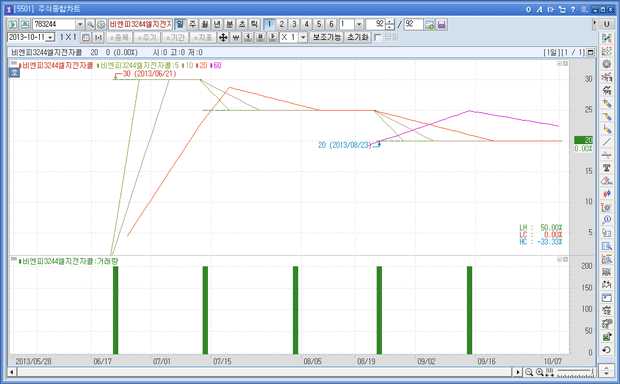Click the crosshair move tool icon

[x=223, y=38]
